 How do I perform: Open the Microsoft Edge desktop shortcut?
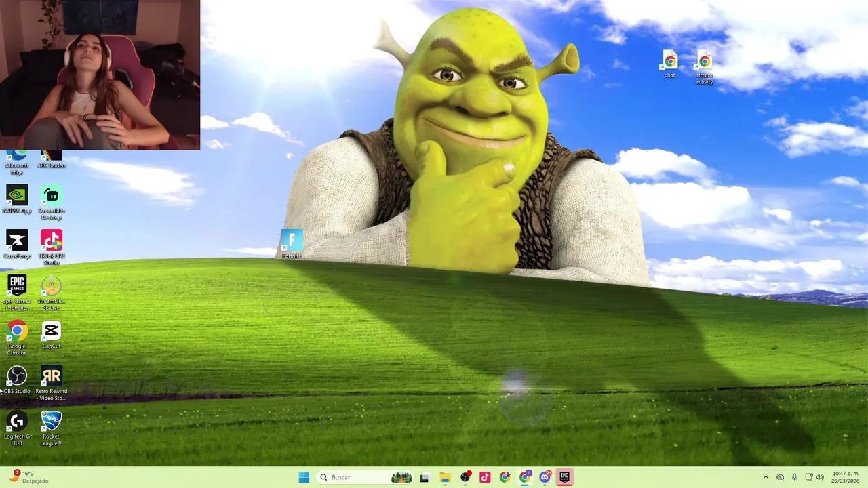(17, 163)
